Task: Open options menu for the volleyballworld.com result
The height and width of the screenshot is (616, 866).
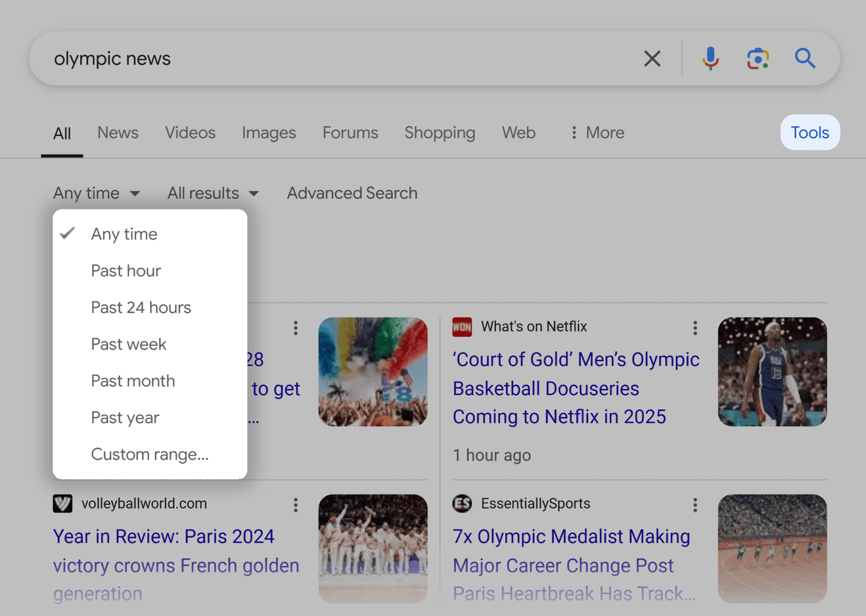Action: [x=296, y=506]
